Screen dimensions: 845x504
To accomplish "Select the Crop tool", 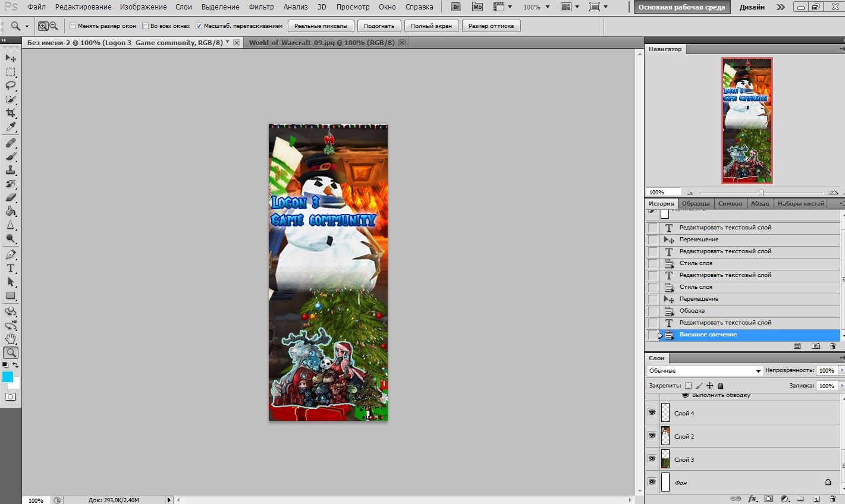I will click(11, 113).
